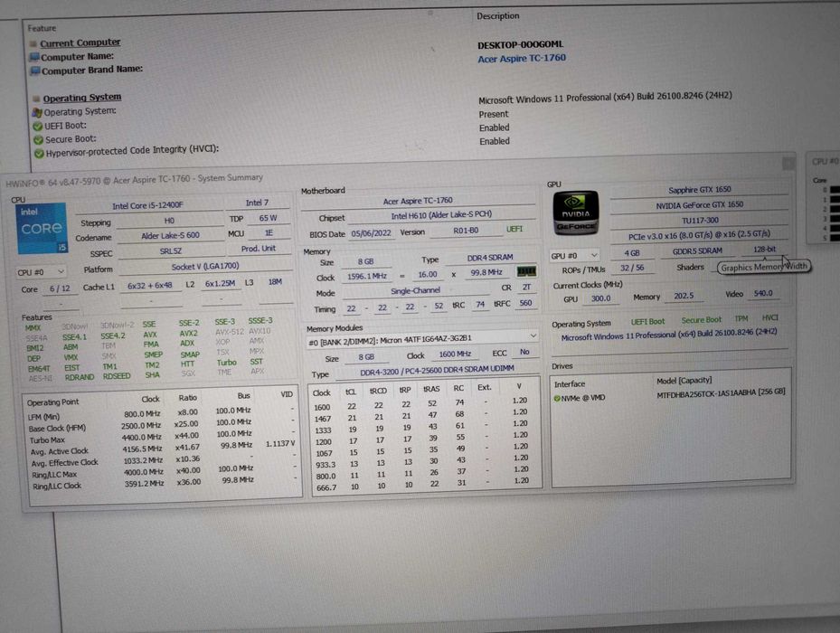Click the Computer Name row icon
840x633 pixels.
point(35,57)
